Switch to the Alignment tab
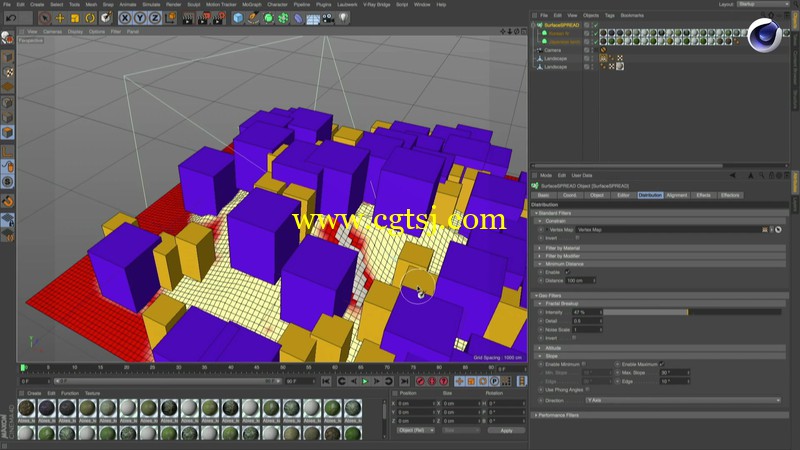Viewport: 800px width, 450px height. (x=677, y=195)
